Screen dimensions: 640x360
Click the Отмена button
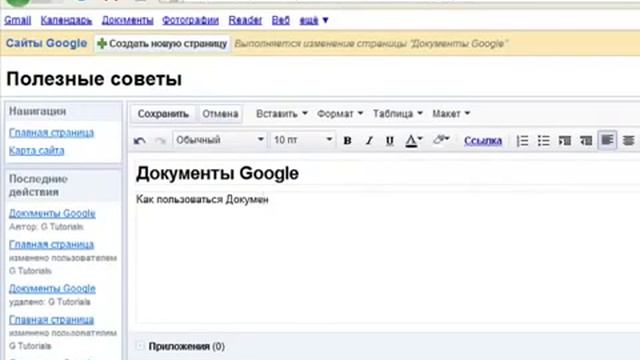coord(220,113)
